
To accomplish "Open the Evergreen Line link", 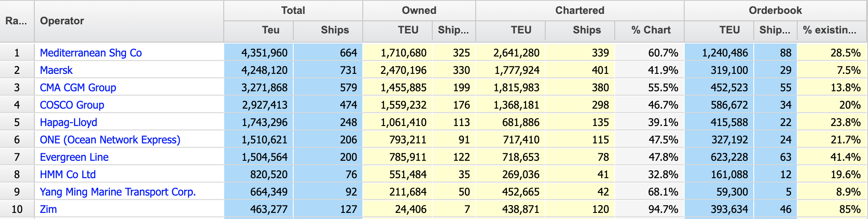I will point(74,157).
